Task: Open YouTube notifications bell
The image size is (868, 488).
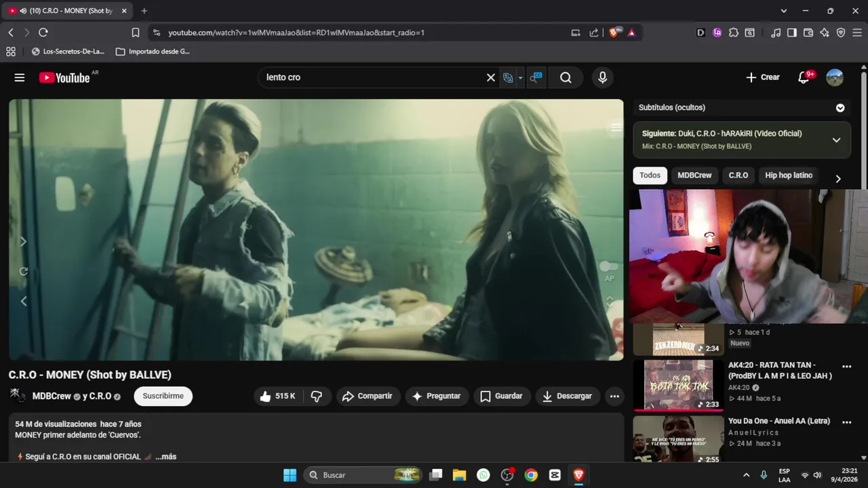Action: click(x=804, y=77)
